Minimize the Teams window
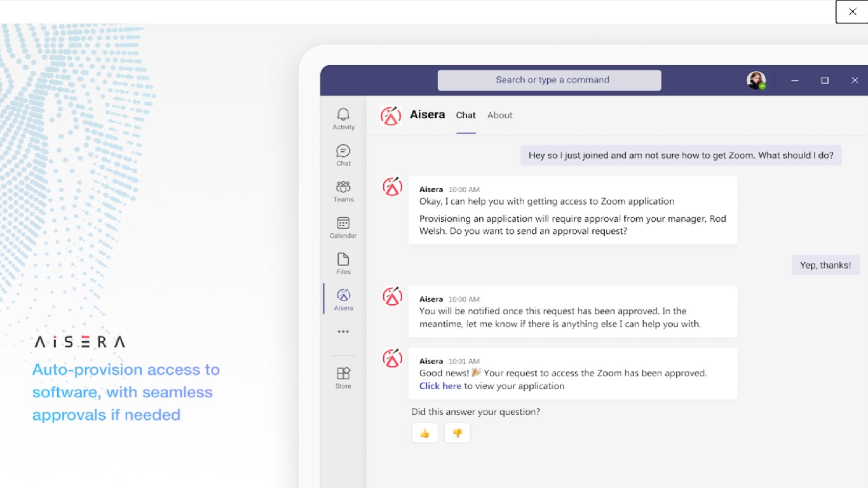The height and width of the screenshot is (488, 868). pos(795,81)
